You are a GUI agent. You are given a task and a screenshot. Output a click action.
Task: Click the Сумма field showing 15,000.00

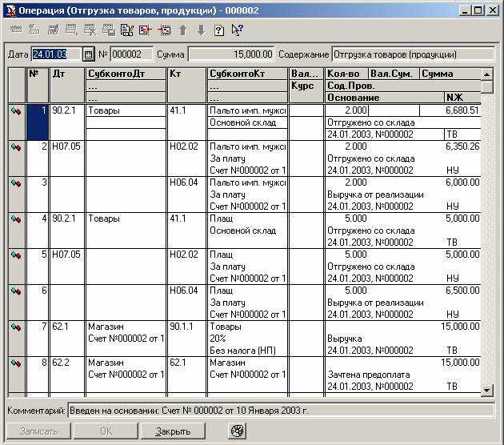231,54
